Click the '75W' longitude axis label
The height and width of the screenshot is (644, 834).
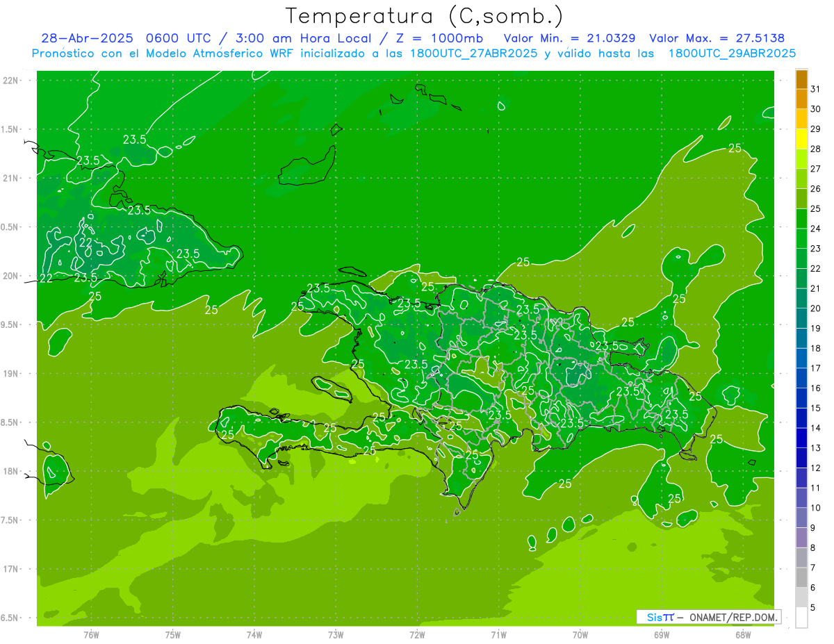[x=173, y=634]
